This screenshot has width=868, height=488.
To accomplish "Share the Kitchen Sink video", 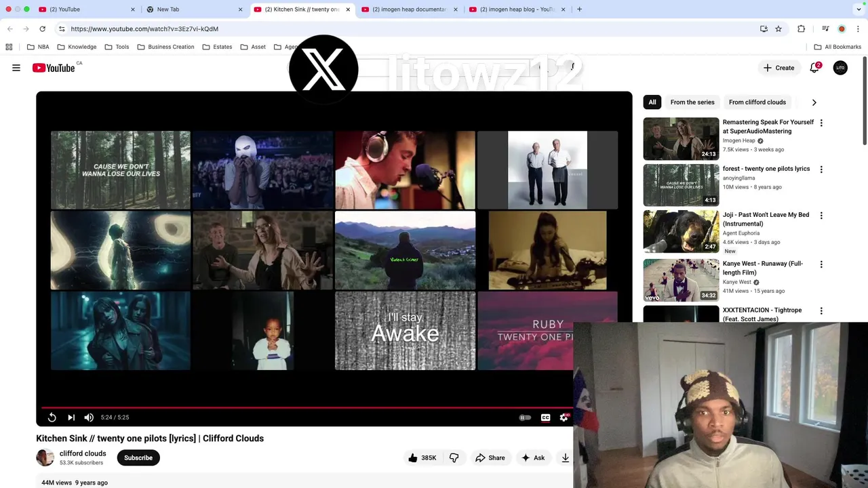I will click(x=490, y=458).
